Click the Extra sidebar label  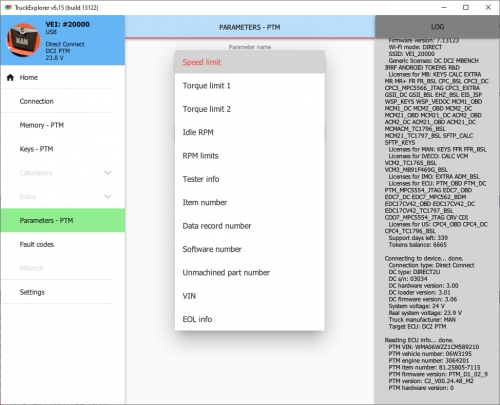28,197
